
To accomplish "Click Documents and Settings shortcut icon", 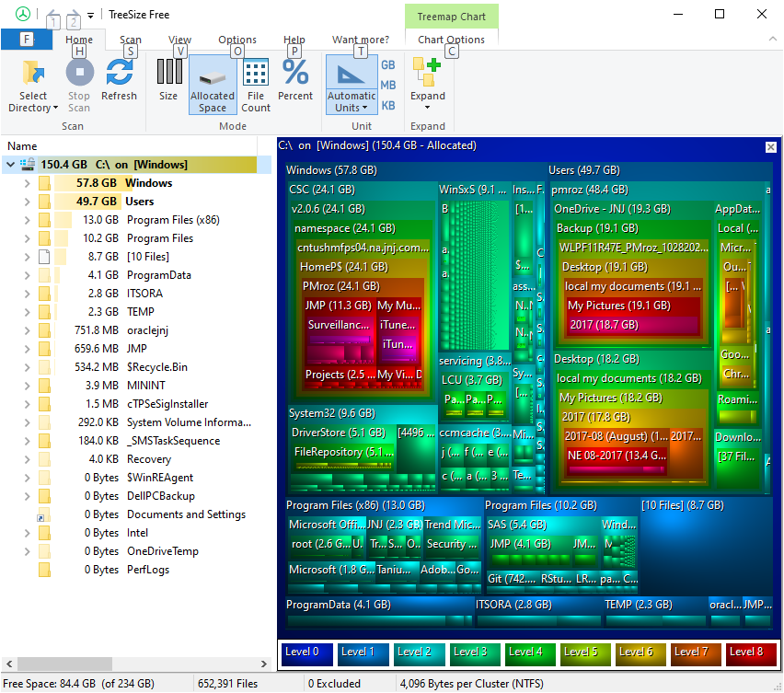I will [x=44, y=515].
